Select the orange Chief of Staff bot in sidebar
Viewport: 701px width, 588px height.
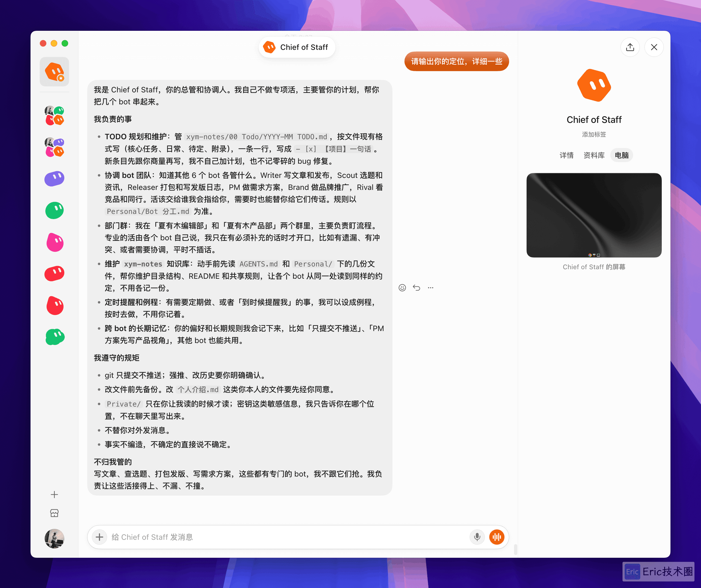(x=55, y=72)
